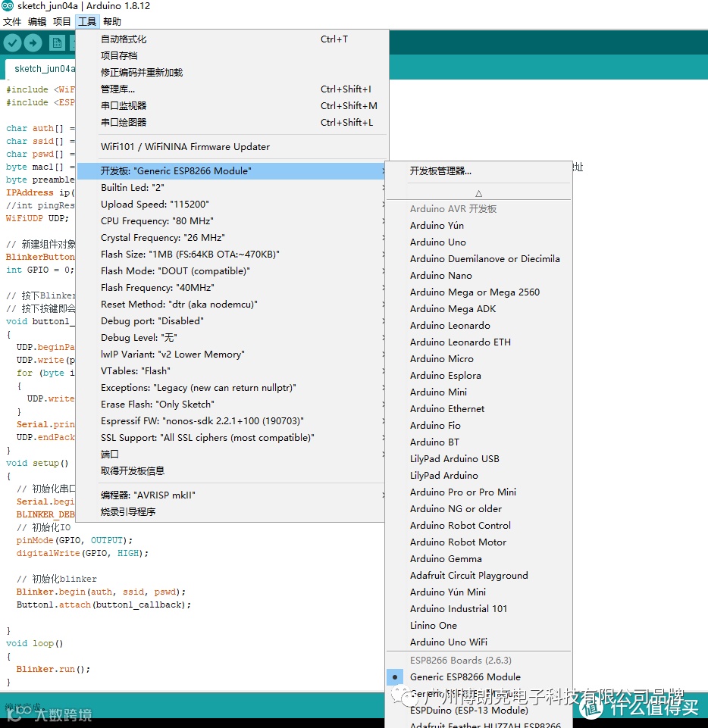
Task: Open Exceptions Legacy option
Action: point(231,388)
